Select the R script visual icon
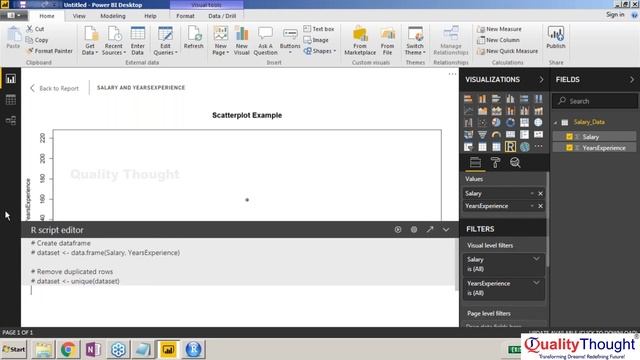 510,147
